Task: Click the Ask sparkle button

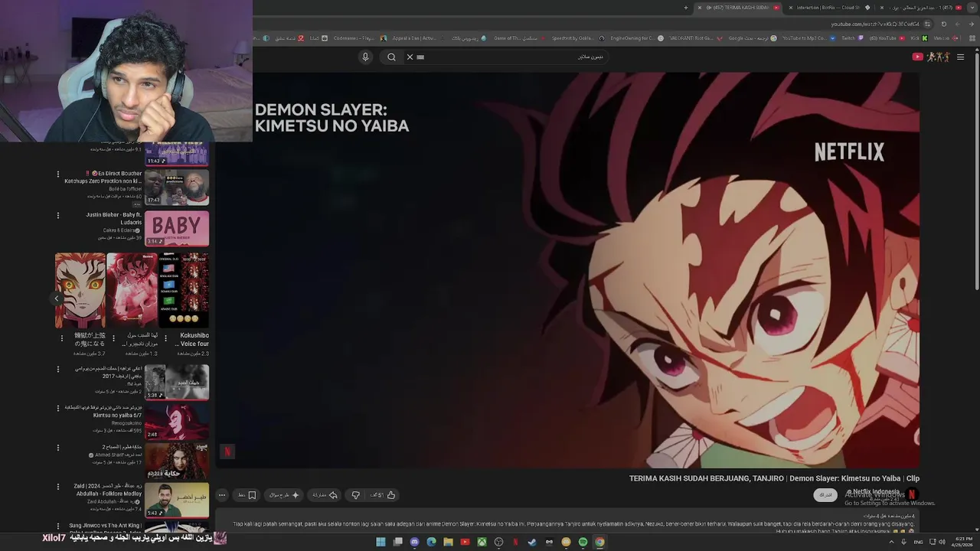Action: (284, 495)
